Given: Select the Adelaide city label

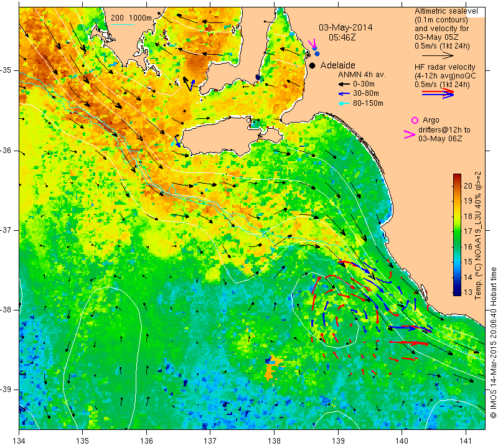Looking at the screenshot, I should tap(337, 65).
